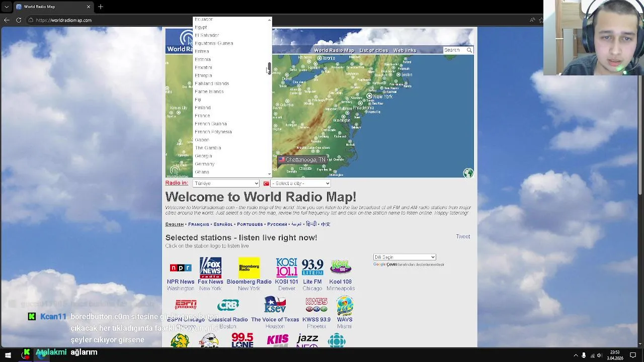Reload the page with the refresh icon
Image resolution: width=644 pixels, height=362 pixels.
pos(19,20)
